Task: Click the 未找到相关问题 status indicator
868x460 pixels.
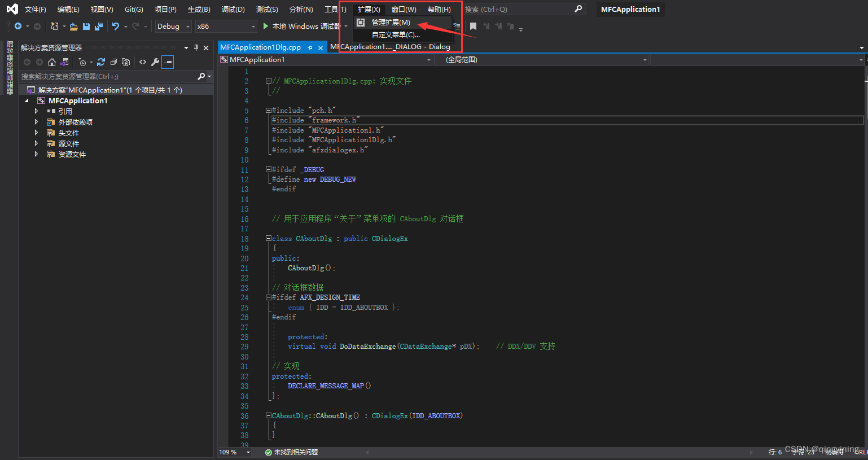Action: tap(291, 452)
